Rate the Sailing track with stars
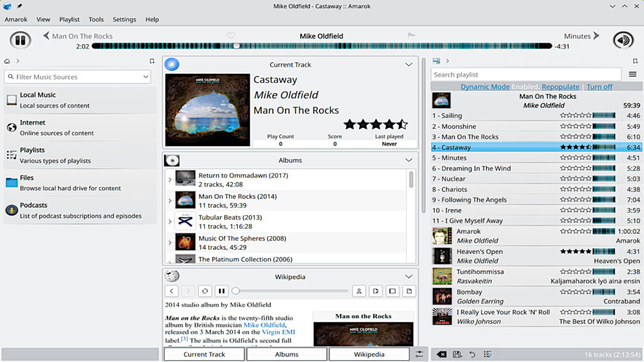Screen dimensions: 644x362 [x=576, y=116]
